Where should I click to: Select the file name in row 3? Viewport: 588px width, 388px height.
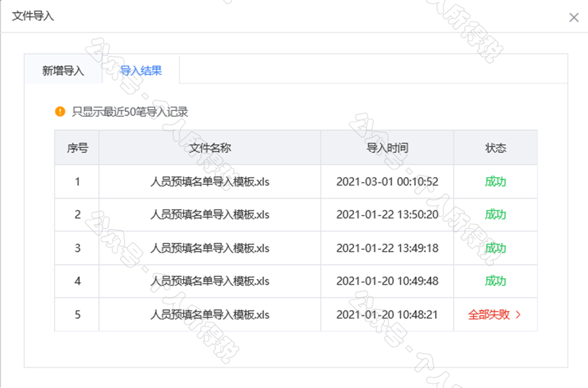coord(210,248)
